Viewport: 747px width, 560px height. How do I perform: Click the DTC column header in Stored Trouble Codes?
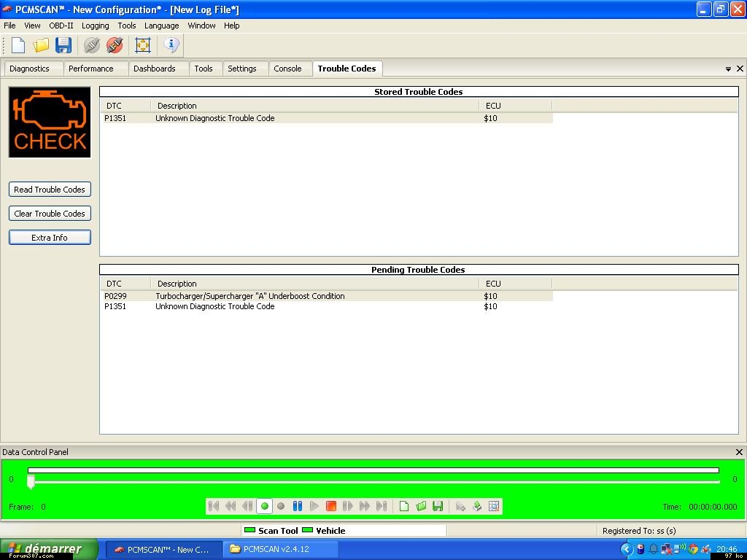[x=125, y=106]
